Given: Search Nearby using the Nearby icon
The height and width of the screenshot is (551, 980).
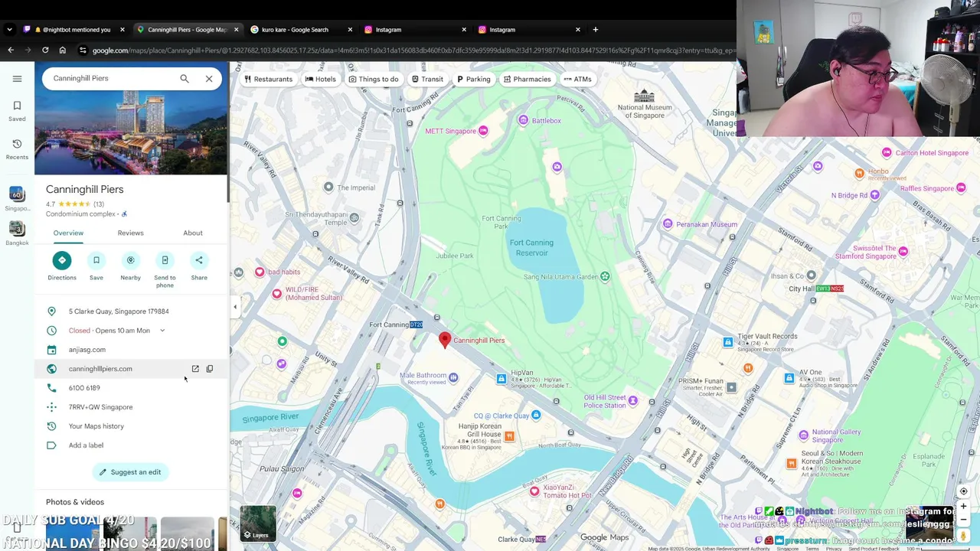Looking at the screenshot, I should [130, 260].
